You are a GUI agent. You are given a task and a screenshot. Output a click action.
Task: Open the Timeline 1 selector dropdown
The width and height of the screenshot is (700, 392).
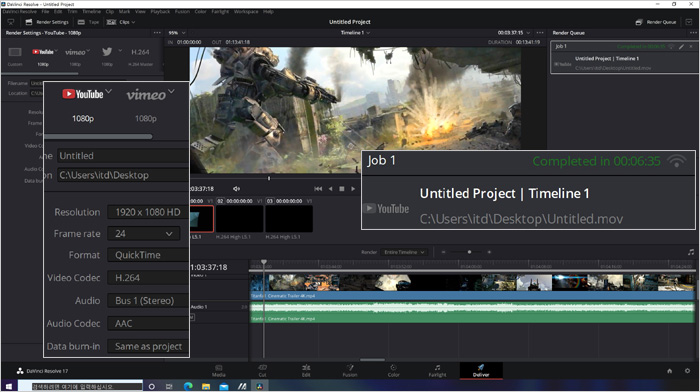pos(355,33)
